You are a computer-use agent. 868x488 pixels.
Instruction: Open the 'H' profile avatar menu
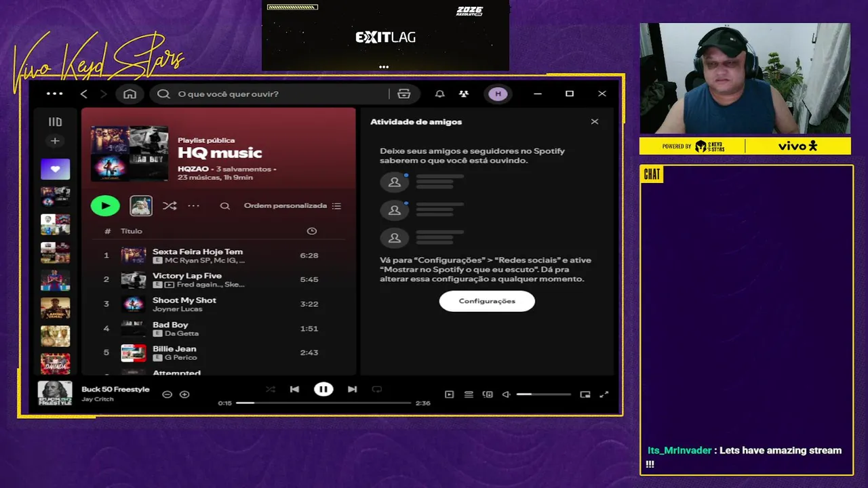(498, 94)
